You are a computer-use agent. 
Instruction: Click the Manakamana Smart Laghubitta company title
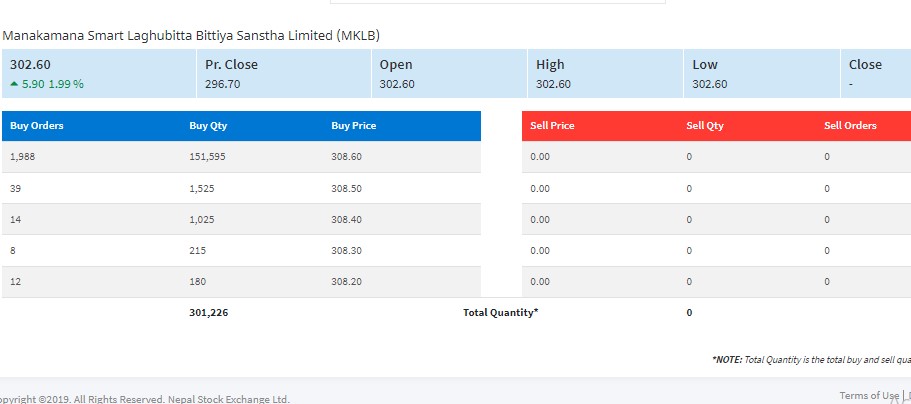point(191,35)
